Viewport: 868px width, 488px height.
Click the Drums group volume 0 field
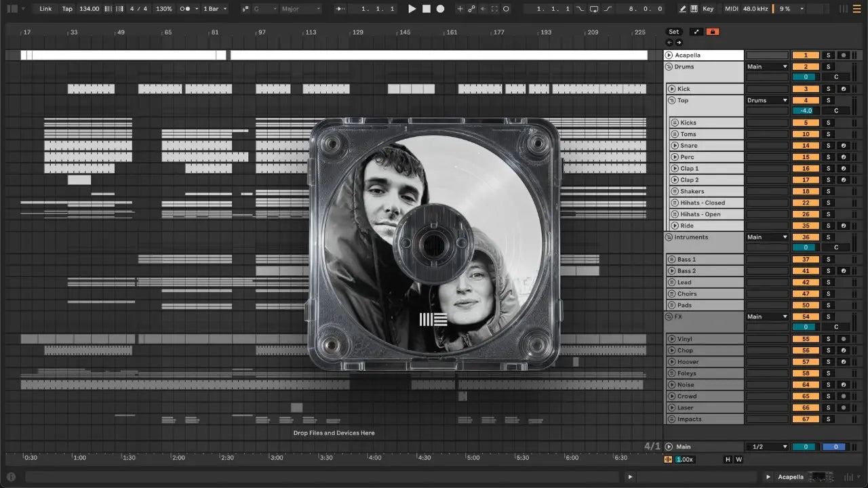pyautogui.click(x=806, y=77)
